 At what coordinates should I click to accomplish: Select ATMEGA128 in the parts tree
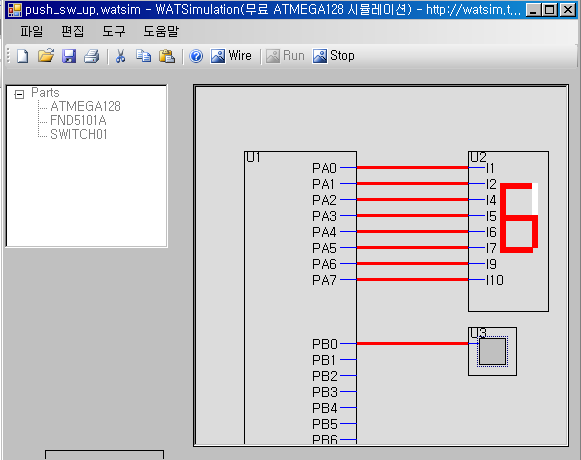(86, 106)
